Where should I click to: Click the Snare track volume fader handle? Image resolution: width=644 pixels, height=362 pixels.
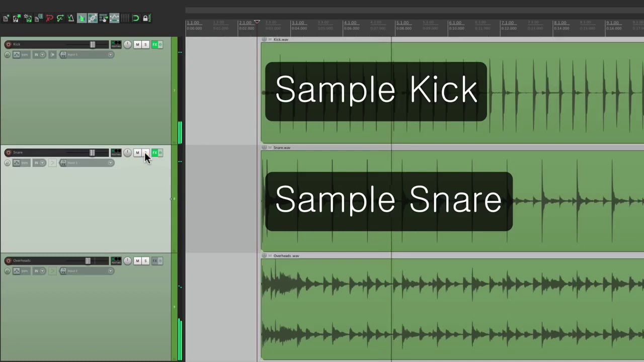pyautogui.click(x=92, y=152)
